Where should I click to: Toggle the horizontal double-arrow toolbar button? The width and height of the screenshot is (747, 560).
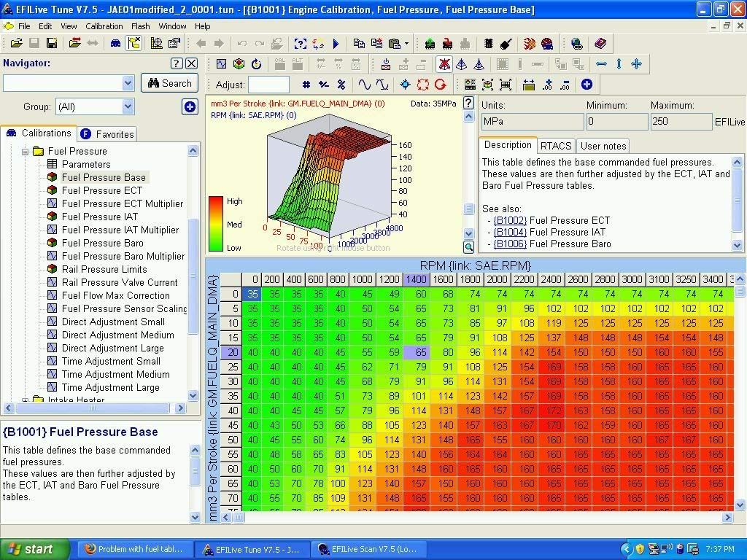(x=602, y=64)
